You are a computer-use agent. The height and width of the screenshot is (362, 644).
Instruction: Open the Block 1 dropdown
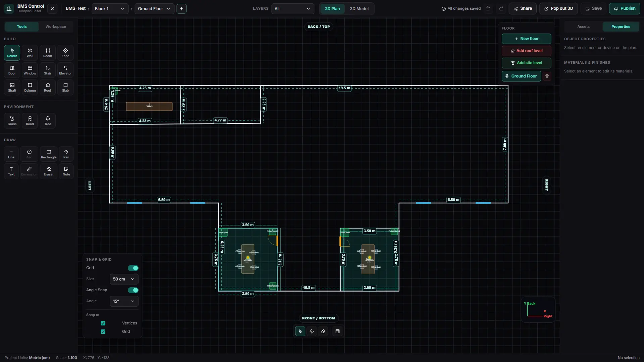(110, 9)
